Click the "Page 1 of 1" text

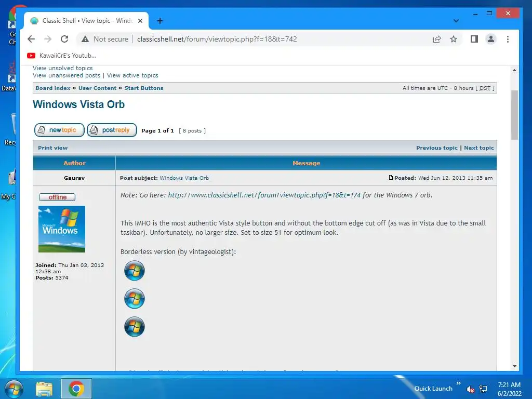(x=157, y=130)
